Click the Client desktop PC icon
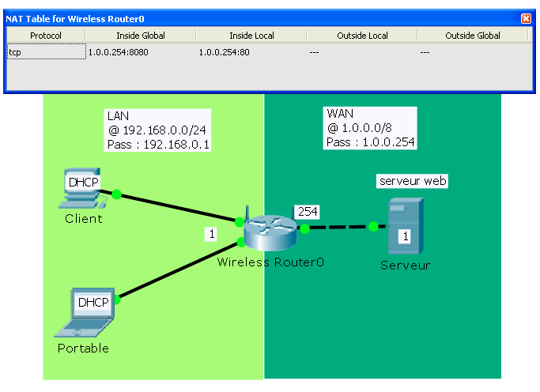 [81, 190]
